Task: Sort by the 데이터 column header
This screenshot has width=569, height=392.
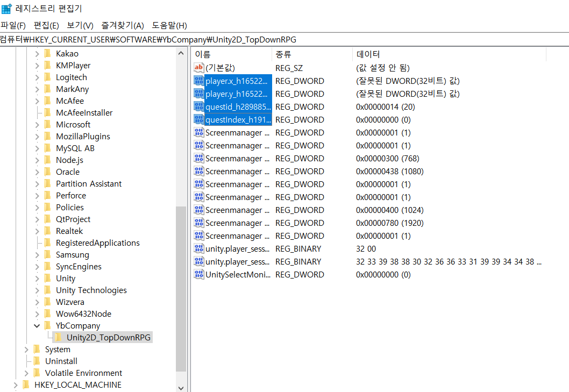Action: pos(449,54)
